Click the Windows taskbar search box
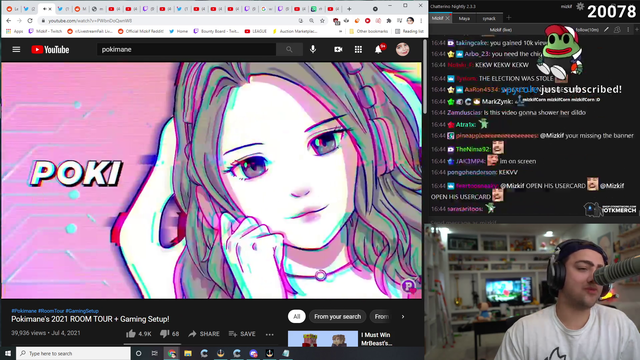The height and width of the screenshot is (360, 640). click(x=73, y=353)
